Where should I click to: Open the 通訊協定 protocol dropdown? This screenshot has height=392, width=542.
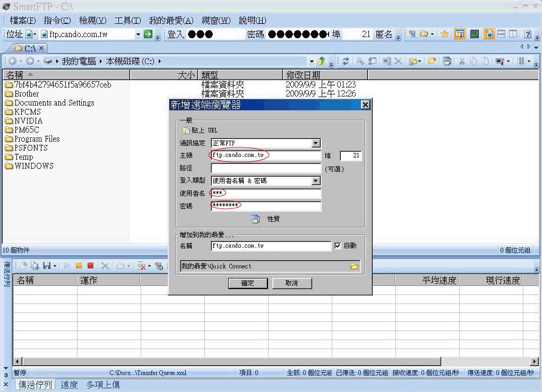tap(315, 143)
